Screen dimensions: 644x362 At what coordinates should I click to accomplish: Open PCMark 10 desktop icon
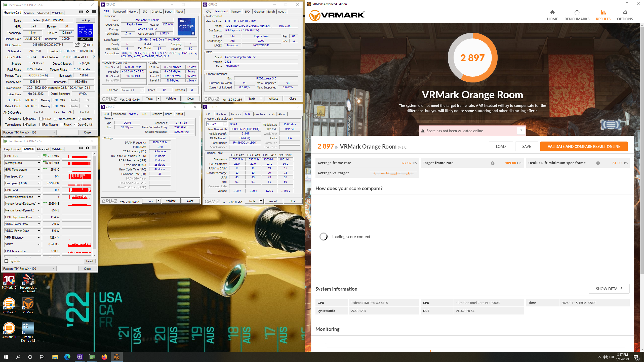point(9,282)
